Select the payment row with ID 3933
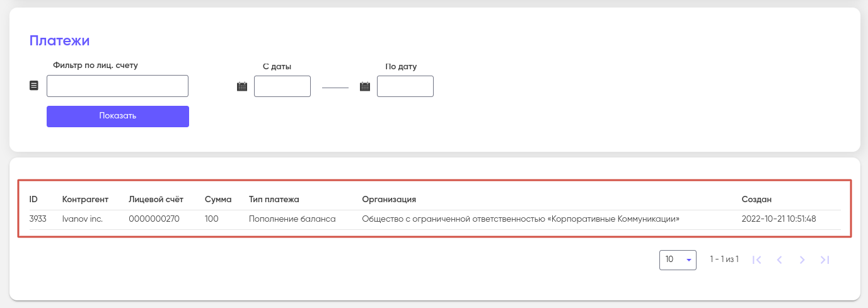This screenshot has height=308, width=868. [38, 219]
